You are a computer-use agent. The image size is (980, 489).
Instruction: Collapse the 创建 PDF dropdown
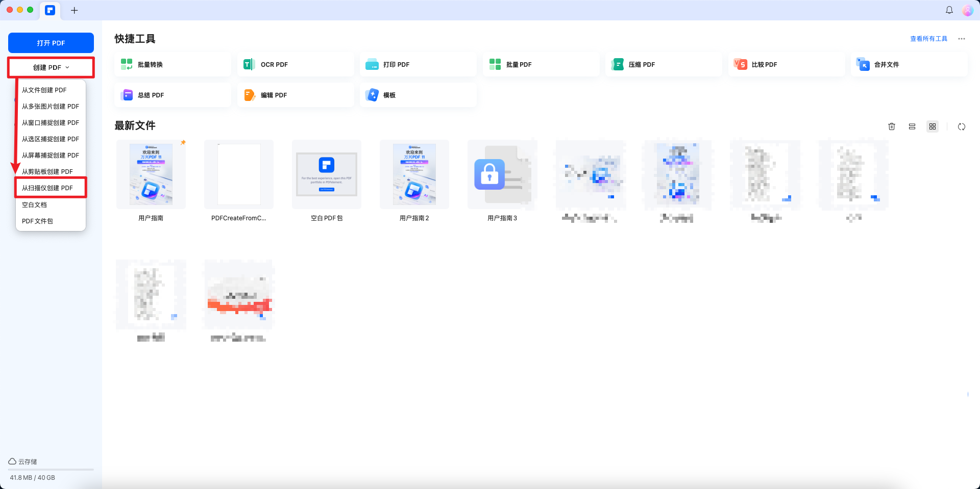(x=51, y=67)
